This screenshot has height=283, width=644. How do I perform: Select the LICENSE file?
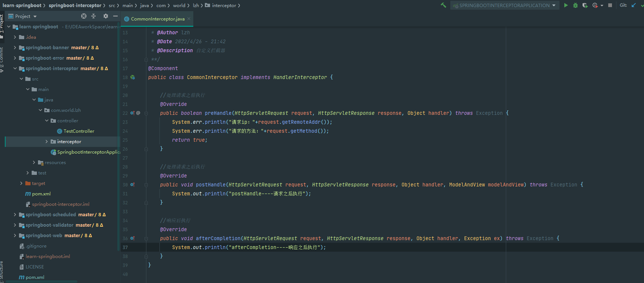click(x=32, y=267)
